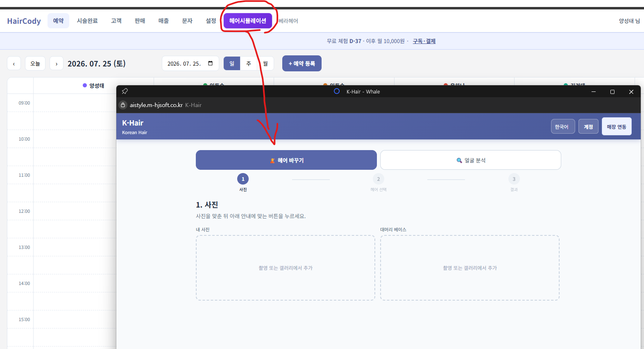Click + 예약 등록 button

[x=302, y=64]
